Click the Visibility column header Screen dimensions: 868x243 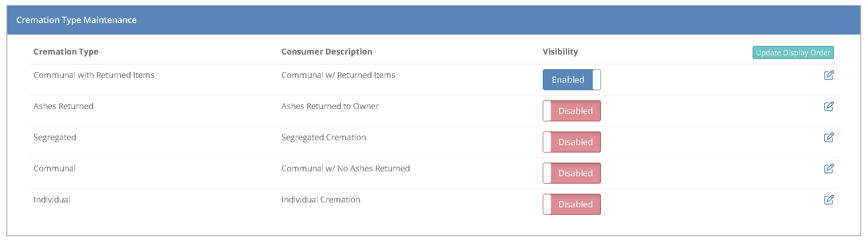pyautogui.click(x=560, y=52)
